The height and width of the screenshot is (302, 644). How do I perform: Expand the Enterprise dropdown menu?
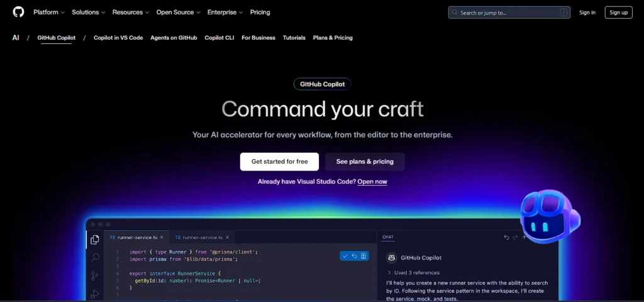click(x=225, y=13)
